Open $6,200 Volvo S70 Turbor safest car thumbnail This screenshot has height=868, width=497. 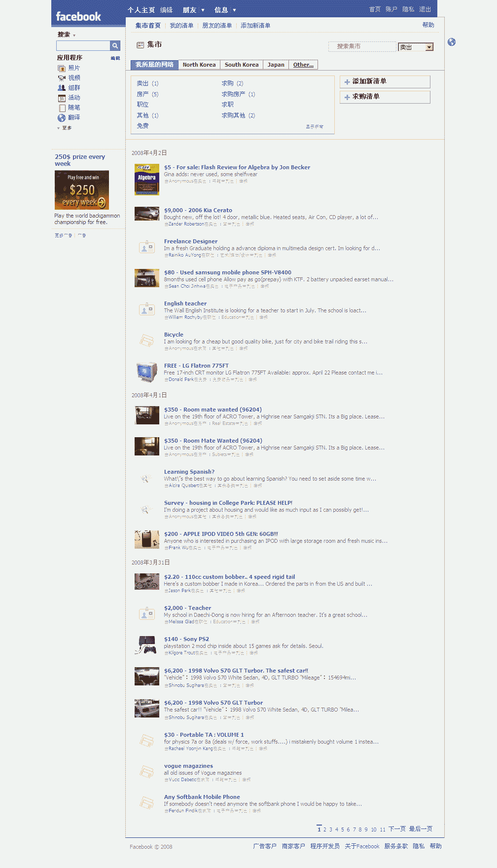click(147, 676)
